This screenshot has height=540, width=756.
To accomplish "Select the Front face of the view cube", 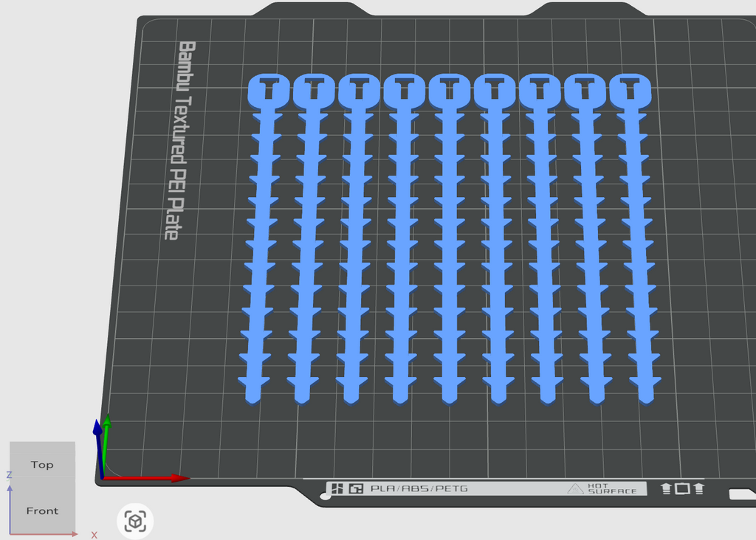I will tap(42, 510).
